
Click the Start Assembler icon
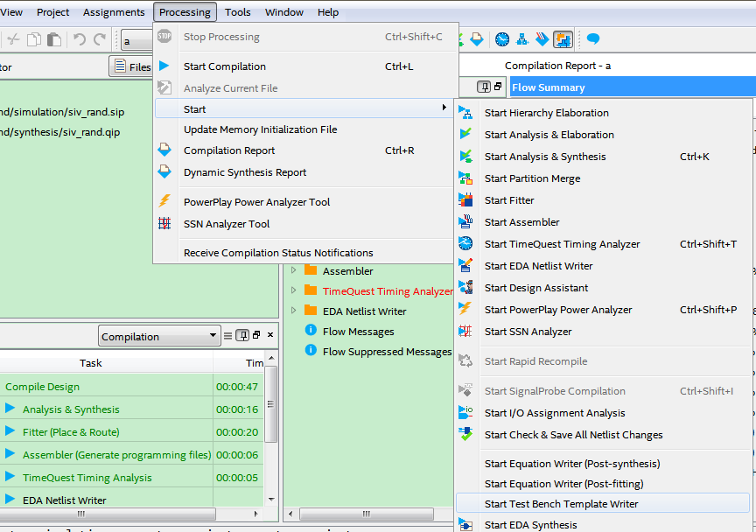[465, 222]
